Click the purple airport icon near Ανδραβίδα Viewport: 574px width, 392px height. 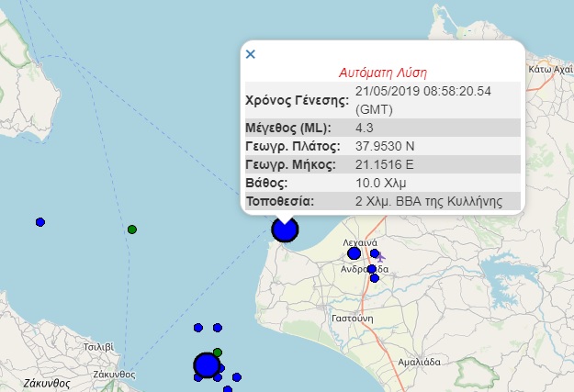tap(380, 259)
